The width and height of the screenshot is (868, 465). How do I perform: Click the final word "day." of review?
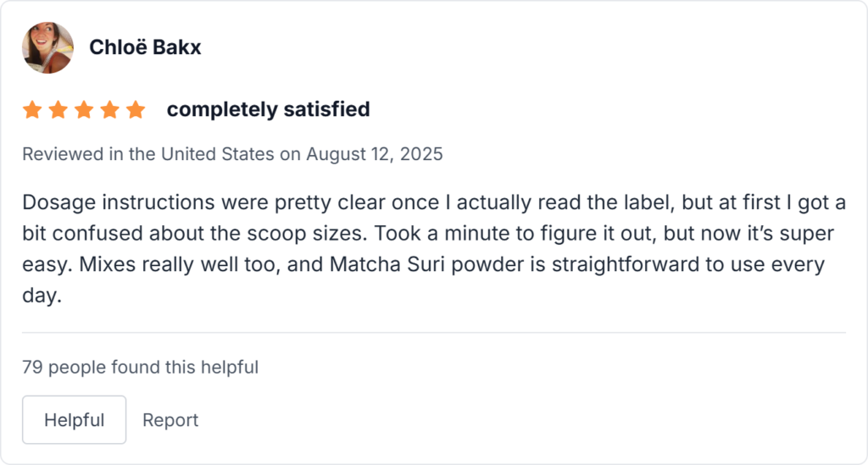tap(42, 295)
